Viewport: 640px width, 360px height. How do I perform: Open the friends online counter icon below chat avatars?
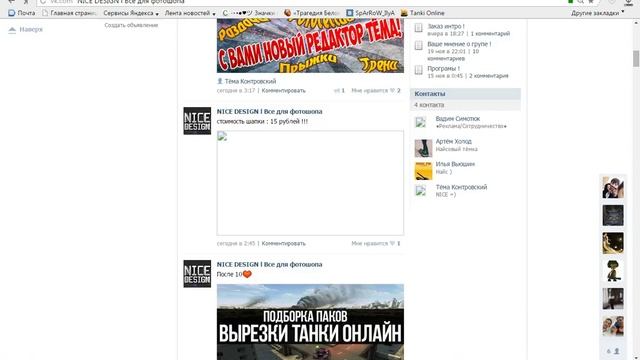613,351
